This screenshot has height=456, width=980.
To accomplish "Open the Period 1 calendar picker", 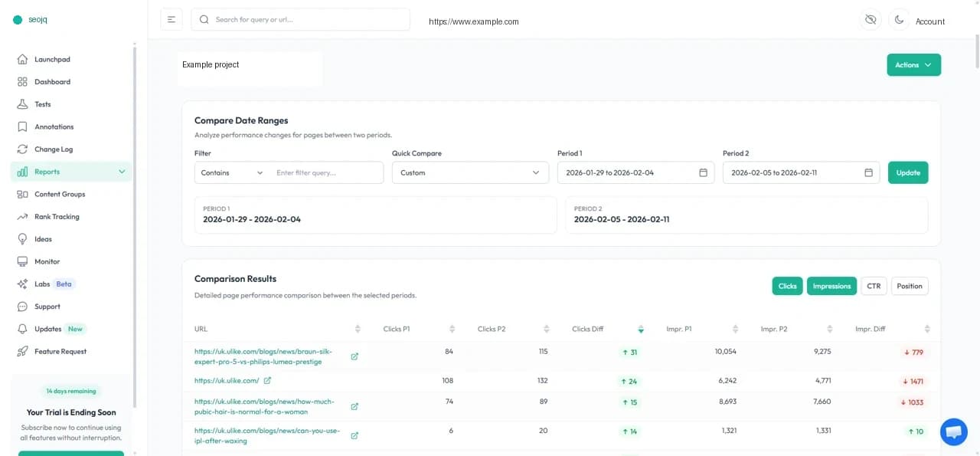I will [x=702, y=172].
